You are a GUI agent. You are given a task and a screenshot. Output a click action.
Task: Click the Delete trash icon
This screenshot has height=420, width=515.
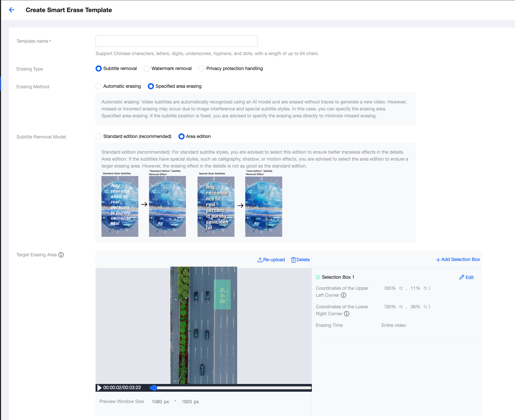click(293, 260)
